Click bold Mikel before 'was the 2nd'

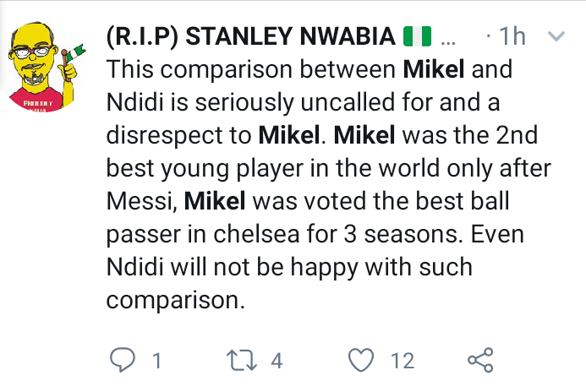(364, 135)
